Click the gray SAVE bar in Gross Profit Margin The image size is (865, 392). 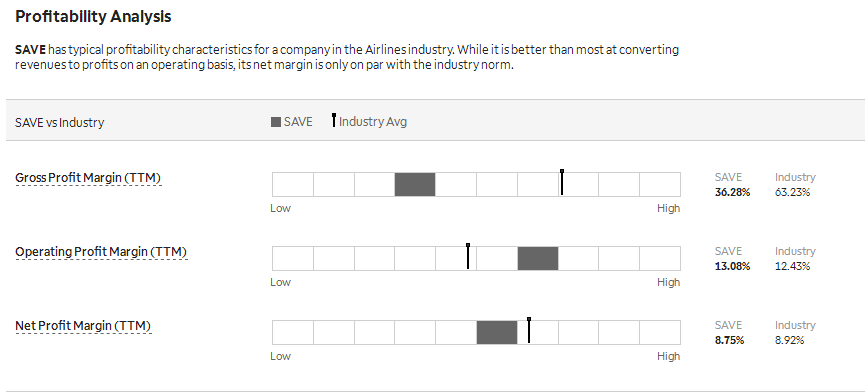click(415, 184)
